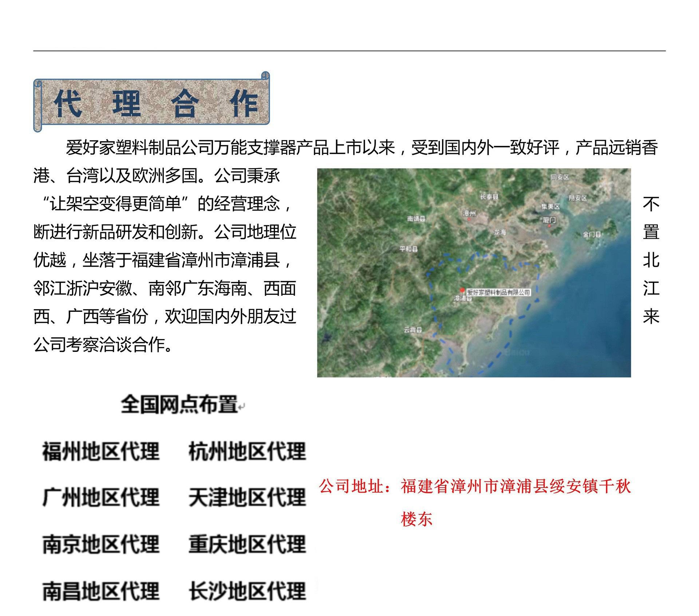Click the 云霄县 label on the map
This screenshot has width=699, height=616.
coord(413,330)
